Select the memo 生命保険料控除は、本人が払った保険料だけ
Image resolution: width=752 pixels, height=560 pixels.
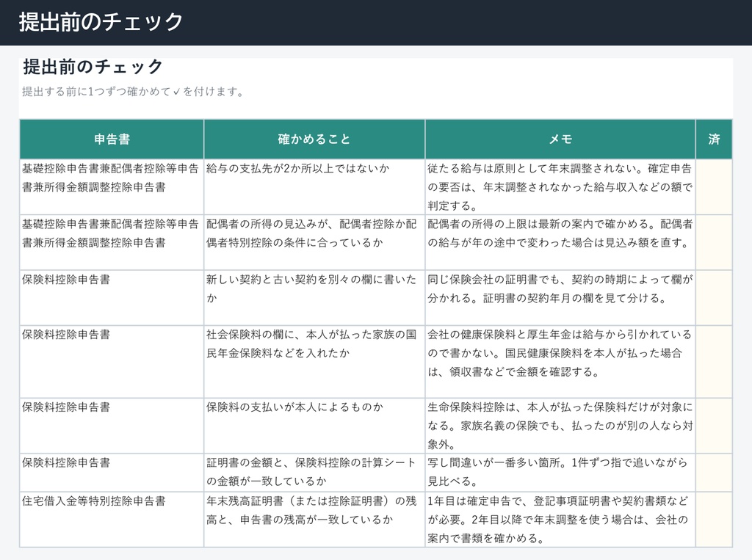(560, 425)
